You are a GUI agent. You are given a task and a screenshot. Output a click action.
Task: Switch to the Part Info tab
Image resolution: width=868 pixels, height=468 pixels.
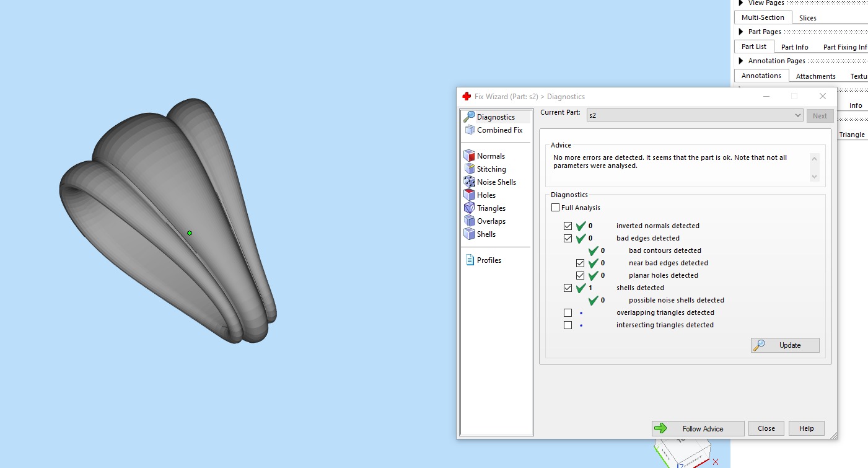[795, 47]
